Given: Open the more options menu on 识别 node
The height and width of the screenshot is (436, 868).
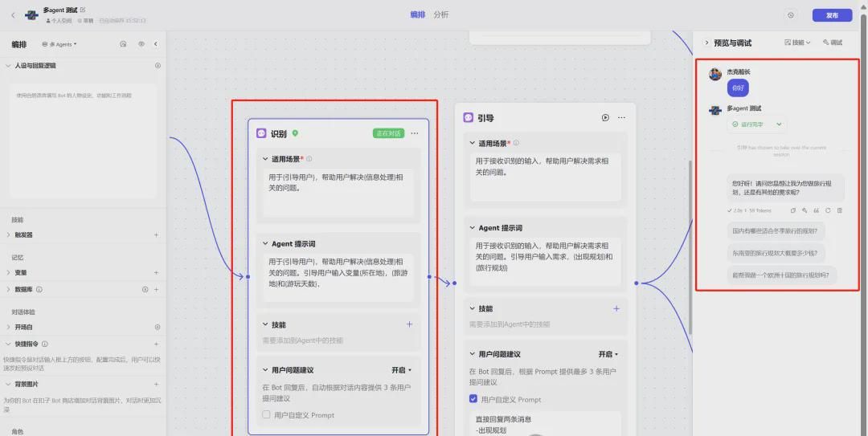Looking at the screenshot, I should tap(415, 133).
